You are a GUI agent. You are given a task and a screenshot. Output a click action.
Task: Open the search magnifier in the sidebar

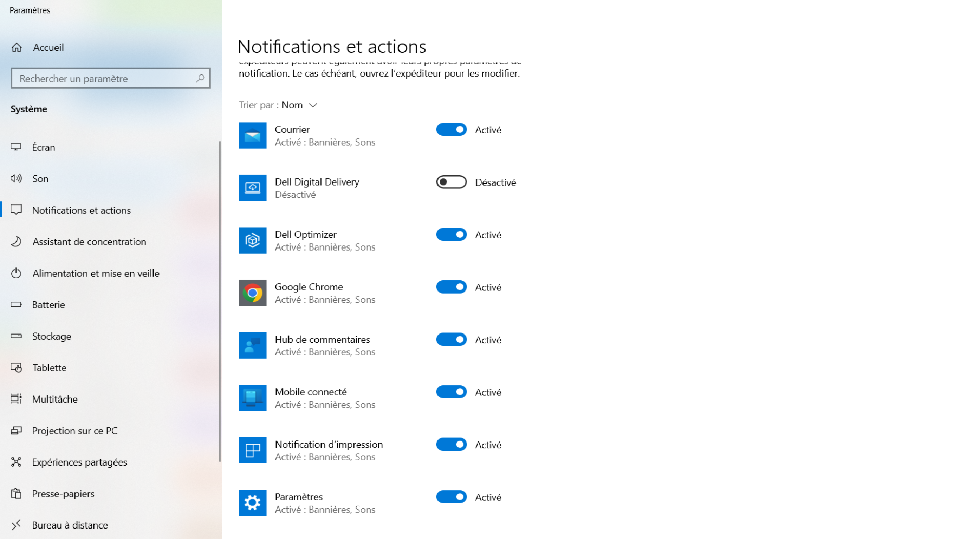click(x=200, y=78)
